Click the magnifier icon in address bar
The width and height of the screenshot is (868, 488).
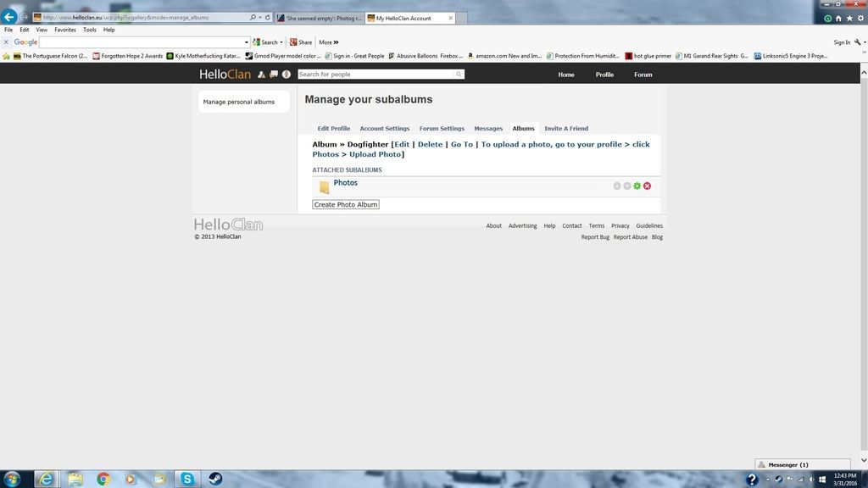point(253,18)
